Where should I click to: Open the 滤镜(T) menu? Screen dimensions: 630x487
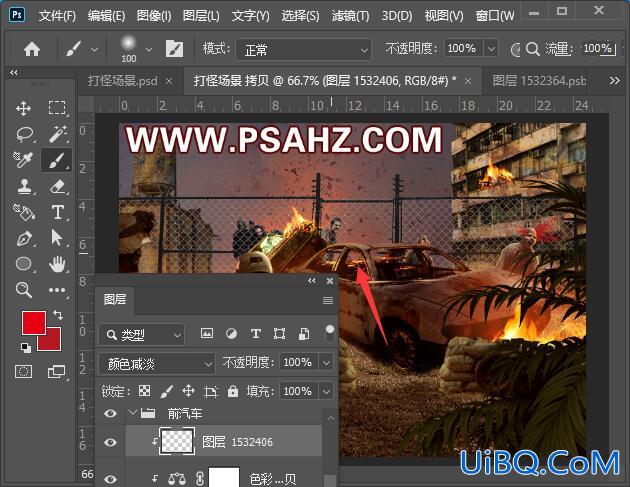[350, 16]
